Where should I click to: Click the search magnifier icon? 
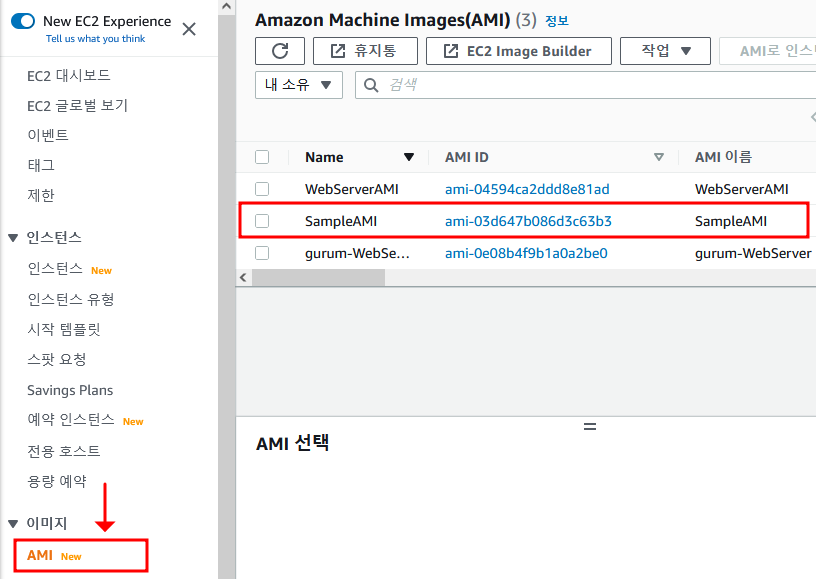[371, 85]
